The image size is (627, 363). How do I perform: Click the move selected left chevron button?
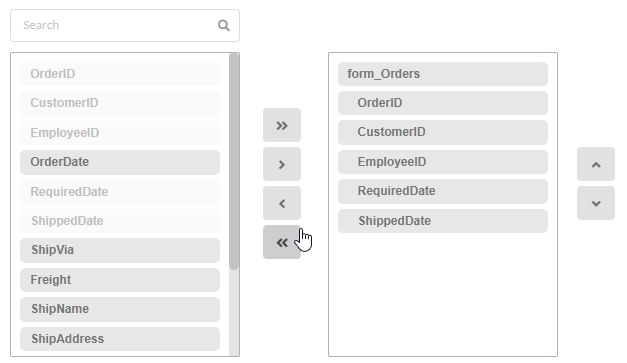point(282,203)
